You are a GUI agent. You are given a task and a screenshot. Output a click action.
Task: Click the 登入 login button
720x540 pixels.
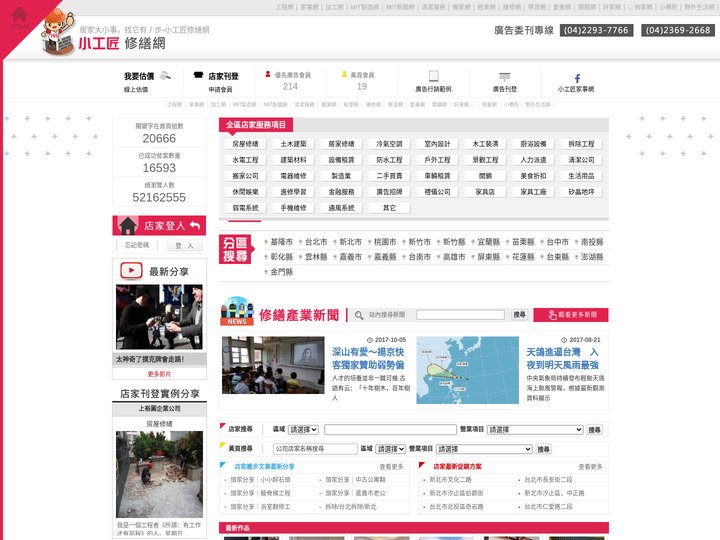point(184,246)
